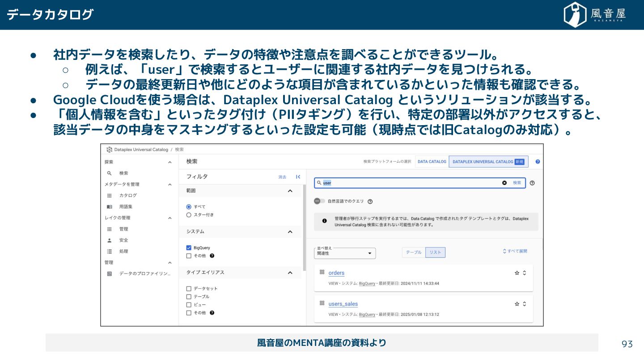Screen dimensions: 644x362
Task: Uncheck the BigQuery checkbox
Action: click(189, 248)
